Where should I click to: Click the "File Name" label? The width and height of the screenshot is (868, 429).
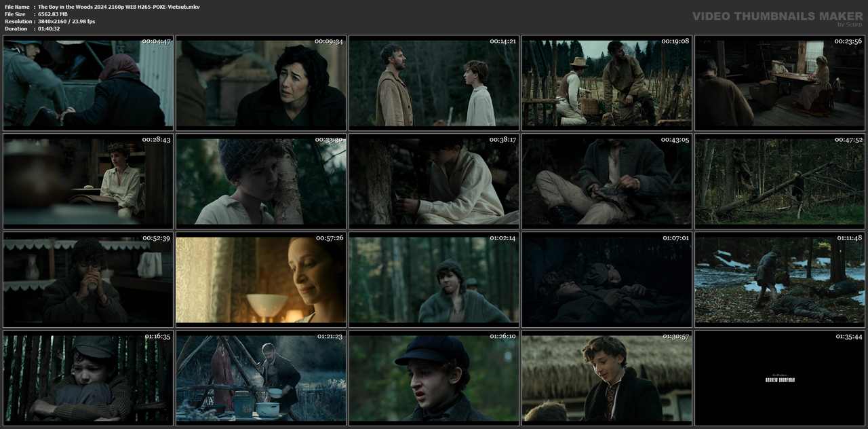point(16,7)
